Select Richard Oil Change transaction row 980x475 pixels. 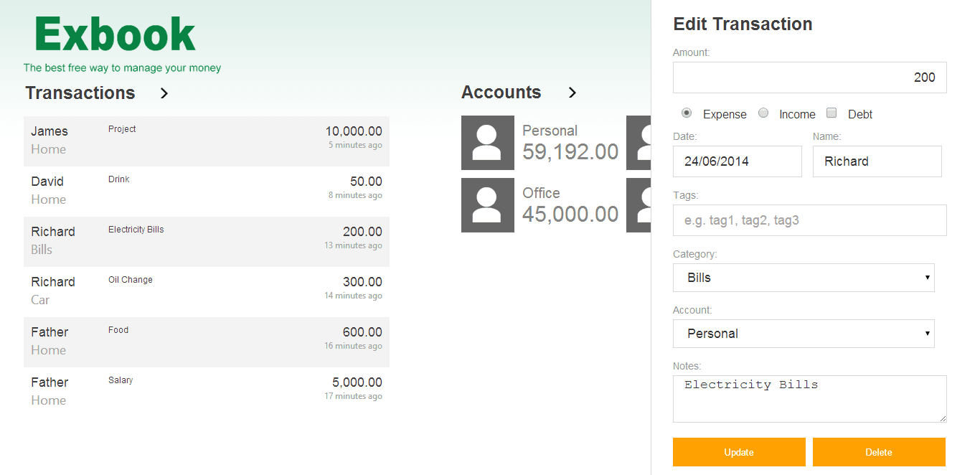pyautogui.click(x=207, y=292)
